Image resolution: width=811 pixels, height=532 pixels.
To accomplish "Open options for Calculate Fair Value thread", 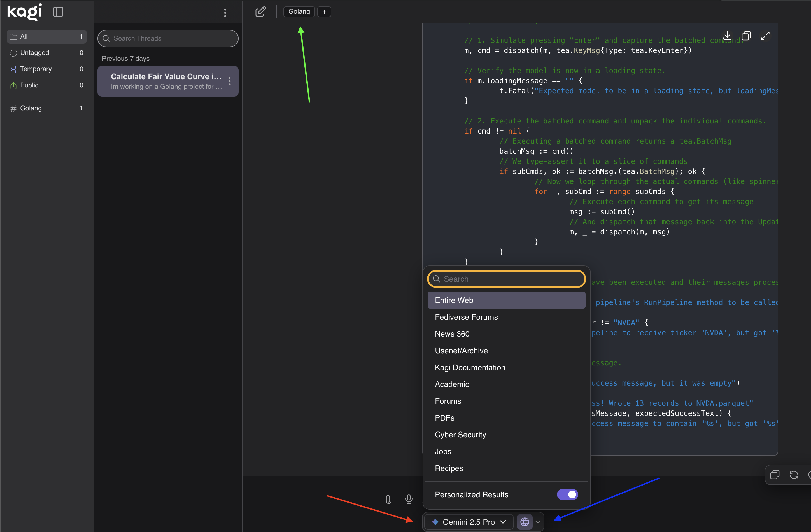I will (x=230, y=81).
